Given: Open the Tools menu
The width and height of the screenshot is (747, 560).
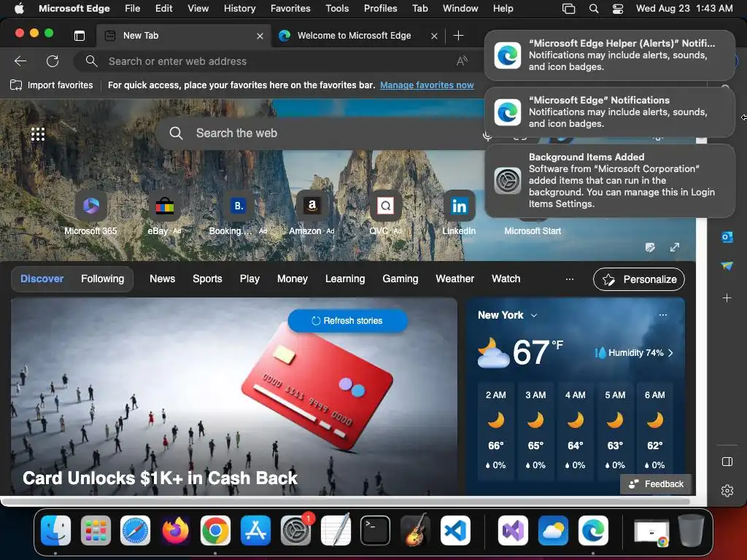Looking at the screenshot, I should 337,9.
